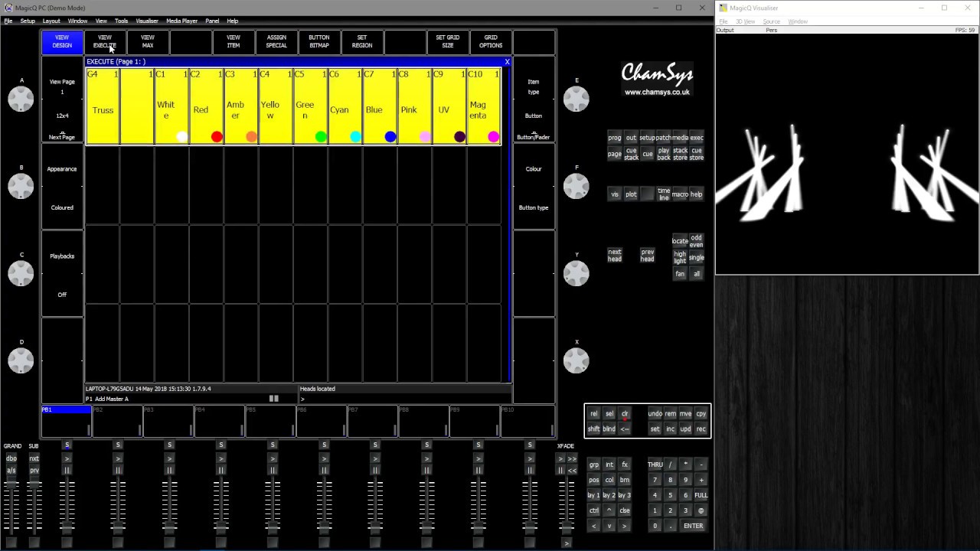Click the THRU key
980x551 pixels.
pyautogui.click(x=655, y=465)
